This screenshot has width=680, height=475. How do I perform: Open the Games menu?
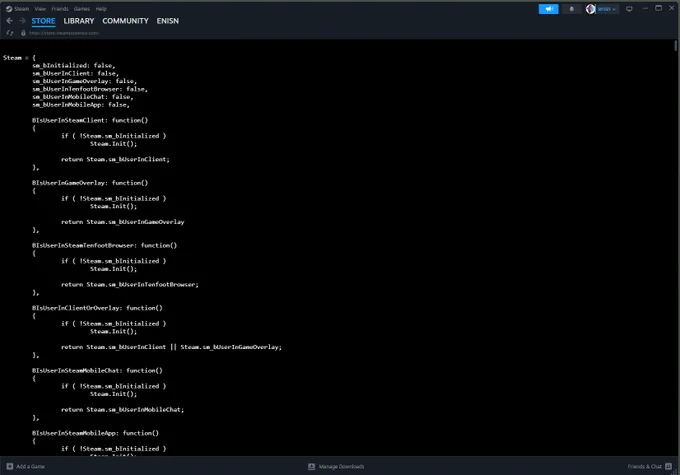(82, 9)
